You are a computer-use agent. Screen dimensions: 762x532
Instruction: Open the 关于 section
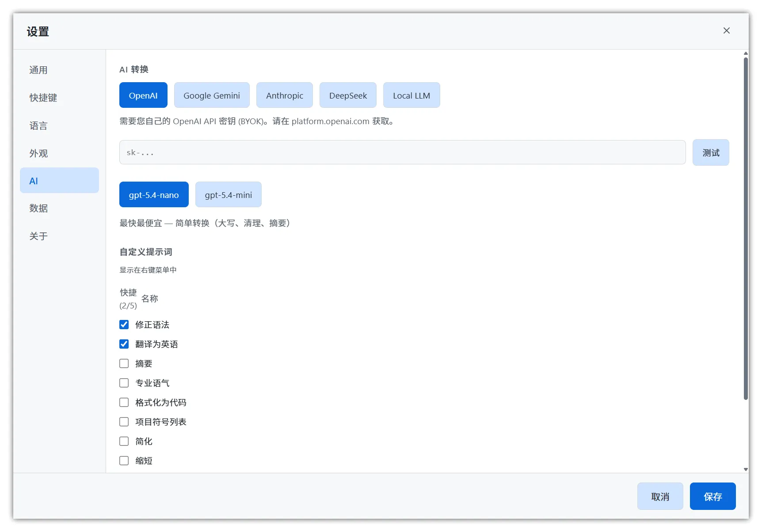[38, 236]
